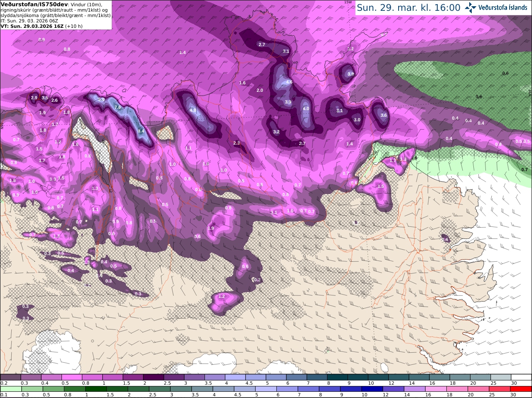Click the 3.6 precipitation value label

coord(384,115)
